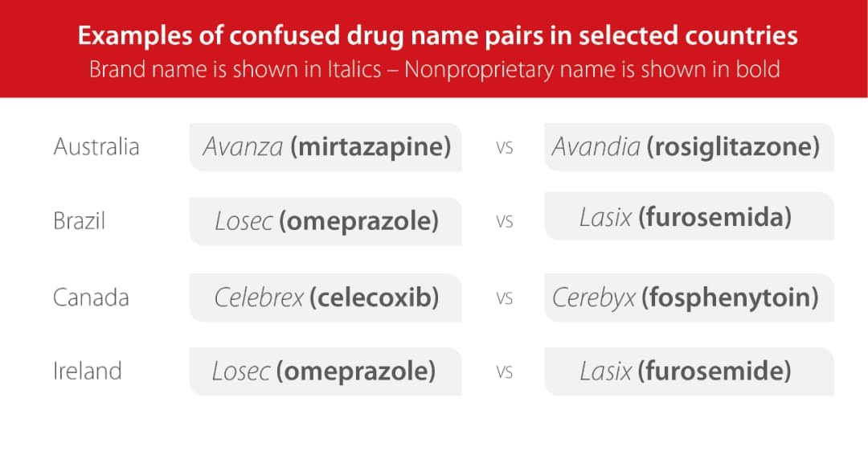Screen dimensions: 868x460
Task: Select the Brazil country label
Action: [79, 220]
